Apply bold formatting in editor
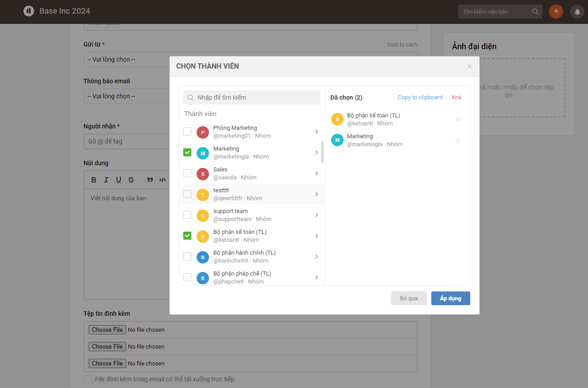This screenshot has height=388, width=588. tap(94, 180)
